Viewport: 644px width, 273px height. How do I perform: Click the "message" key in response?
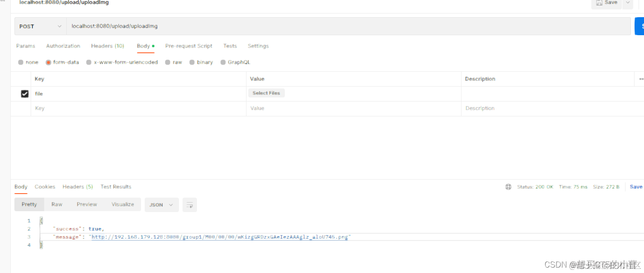pyautogui.click(x=67, y=237)
